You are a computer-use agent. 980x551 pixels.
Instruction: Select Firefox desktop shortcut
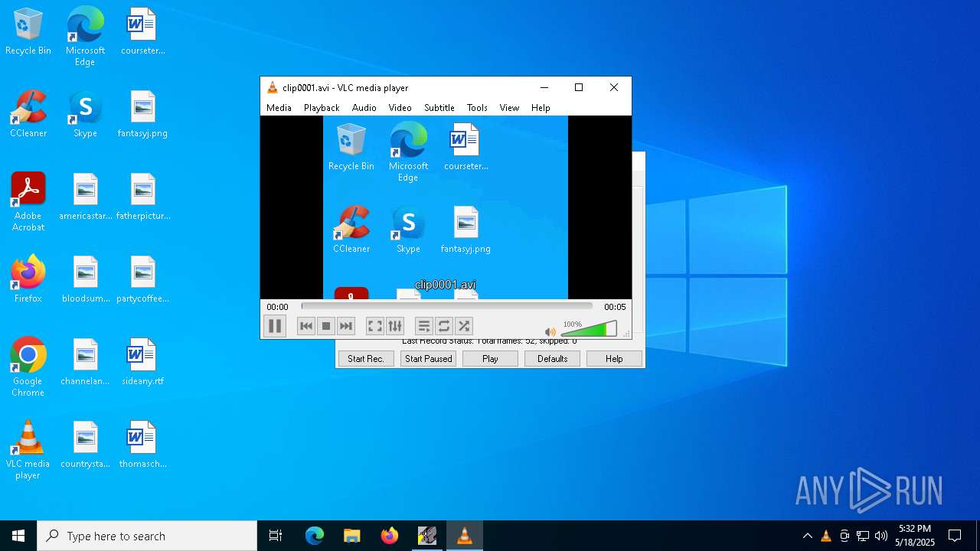28,279
